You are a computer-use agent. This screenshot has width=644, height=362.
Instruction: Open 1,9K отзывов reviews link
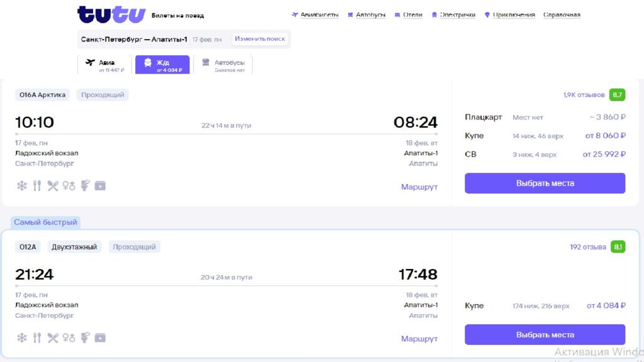coord(584,95)
